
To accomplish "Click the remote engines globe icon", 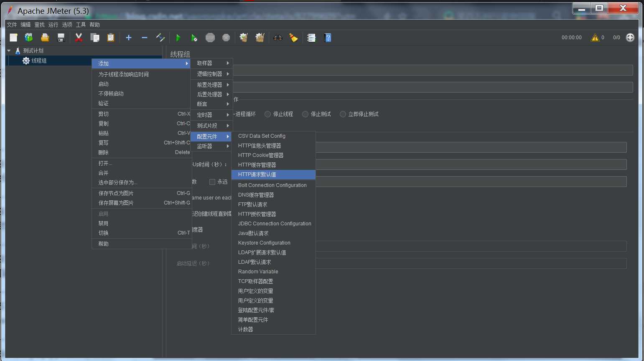I will point(630,38).
